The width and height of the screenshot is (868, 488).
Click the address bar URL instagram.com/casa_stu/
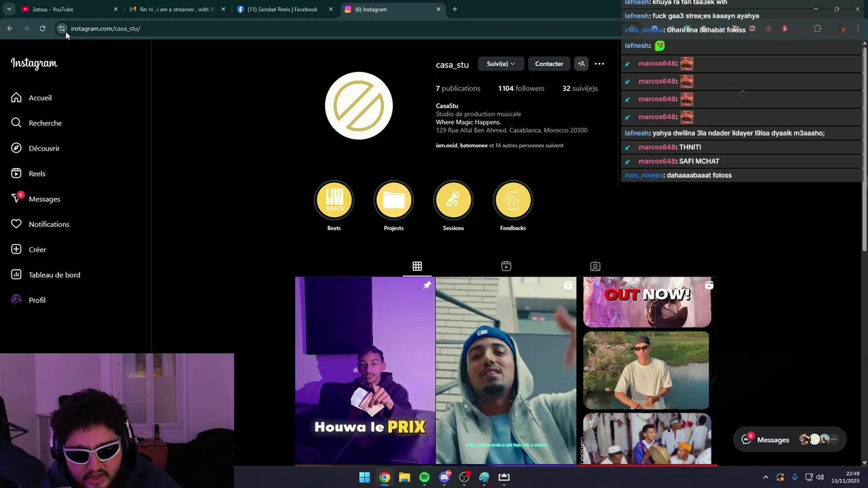pyautogui.click(x=106, y=28)
